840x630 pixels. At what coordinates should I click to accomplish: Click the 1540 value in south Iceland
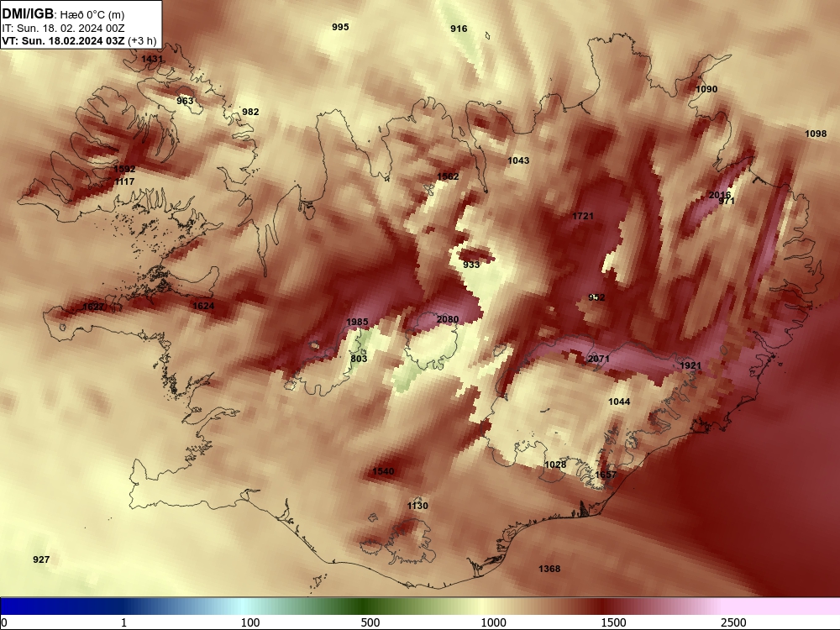382,471
